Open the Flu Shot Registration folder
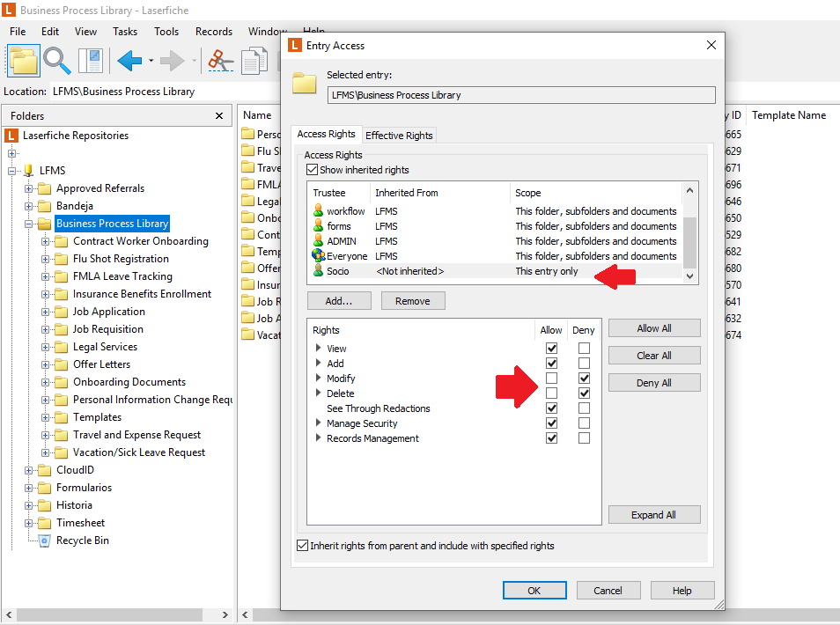 [121, 259]
